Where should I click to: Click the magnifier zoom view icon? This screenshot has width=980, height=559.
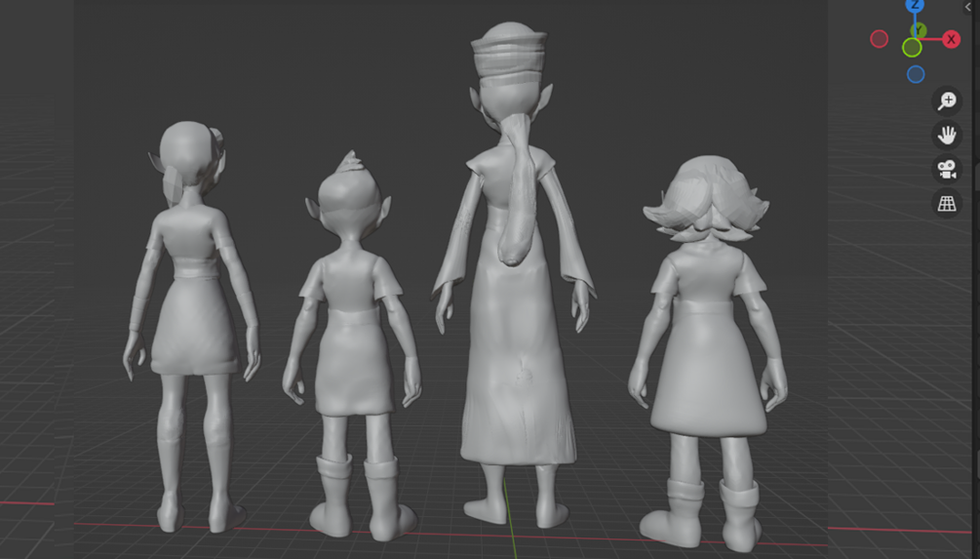pyautogui.click(x=947, y=100)
